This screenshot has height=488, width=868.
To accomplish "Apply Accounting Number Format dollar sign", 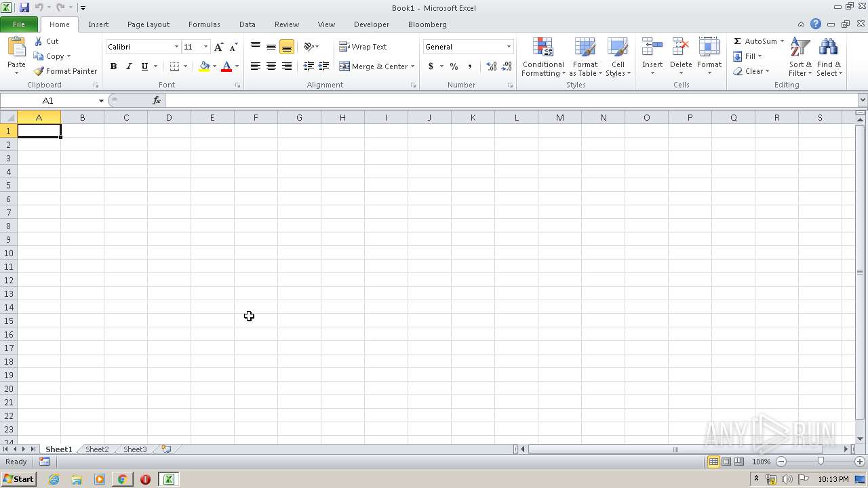I will pos(431,66).
